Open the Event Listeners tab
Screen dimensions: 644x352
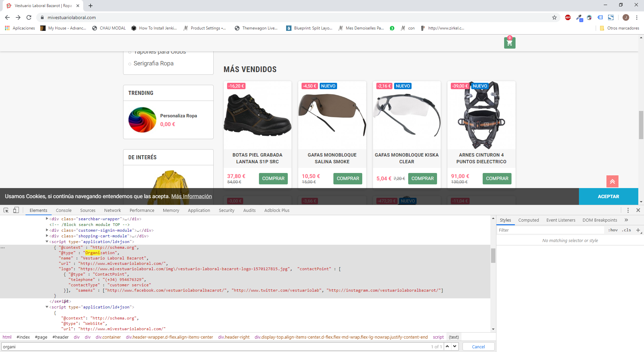coord(560,220)
